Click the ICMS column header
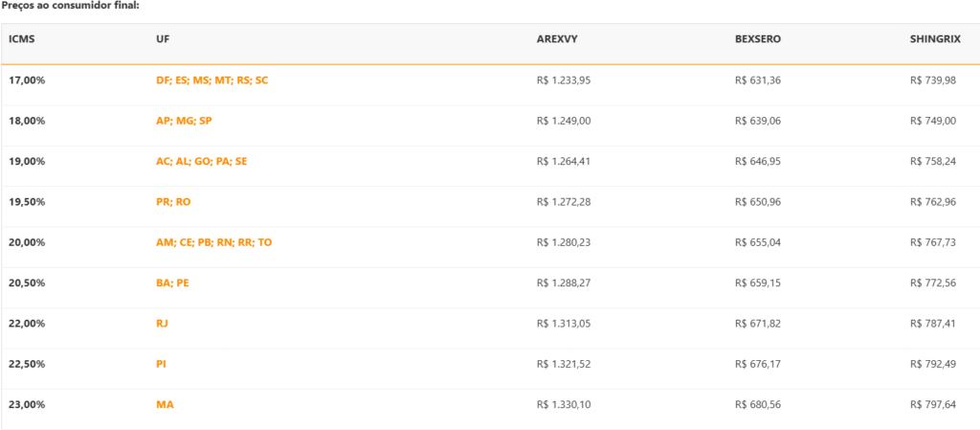Screen dimensions: 980x430 click(22, 39)
